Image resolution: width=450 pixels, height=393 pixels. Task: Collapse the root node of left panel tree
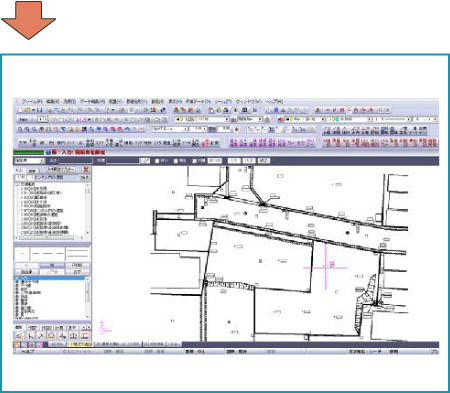pos(16,184)
